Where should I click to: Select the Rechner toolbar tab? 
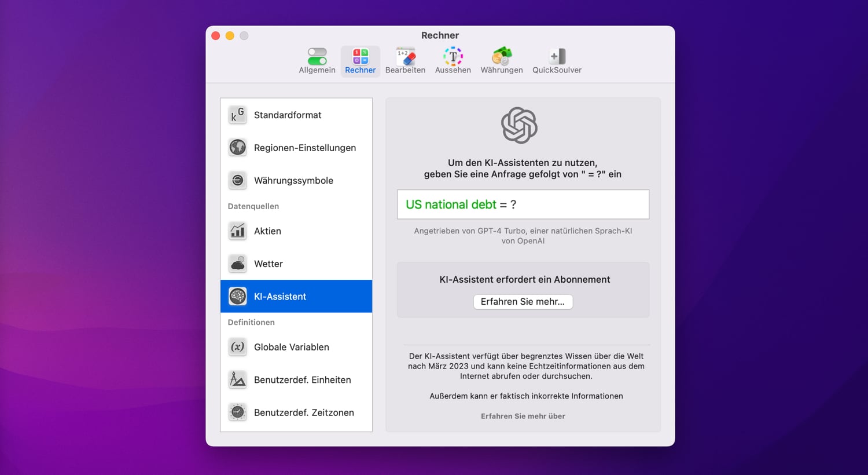click(x=361, y=61)
